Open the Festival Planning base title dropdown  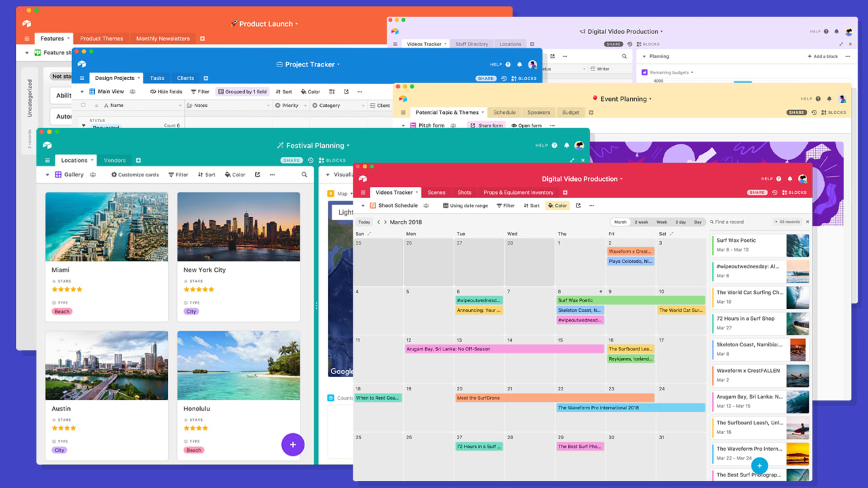pos(349,146)
